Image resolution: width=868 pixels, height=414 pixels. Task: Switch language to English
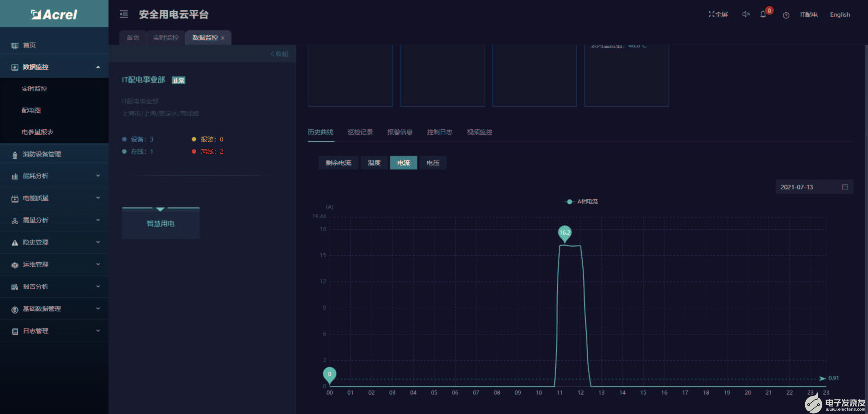(840, 14)
